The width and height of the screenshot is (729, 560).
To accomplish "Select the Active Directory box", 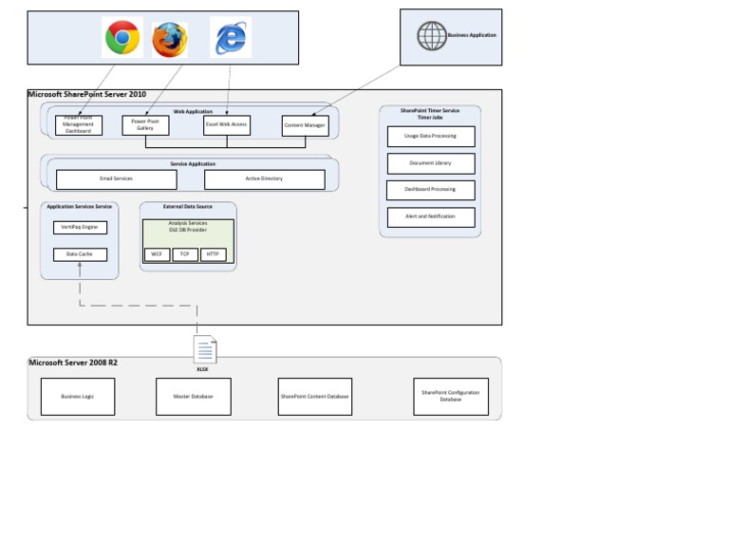I will [265, 179].
